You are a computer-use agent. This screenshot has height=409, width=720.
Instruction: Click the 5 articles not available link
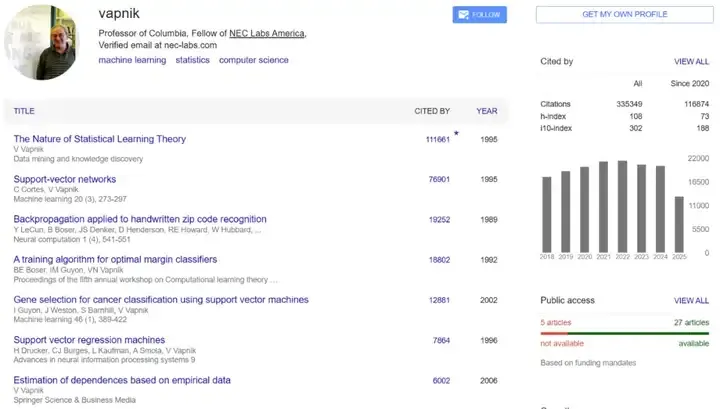[556, 322]
